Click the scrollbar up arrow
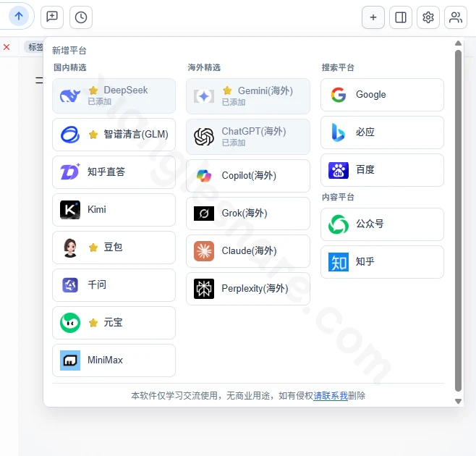The height and width of the screenshot is (456, 476). point(458,43)
